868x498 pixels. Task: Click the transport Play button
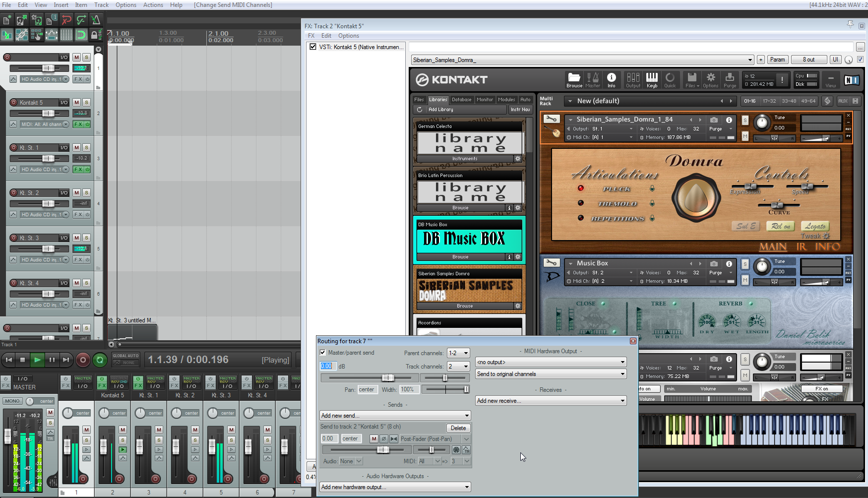37,360
